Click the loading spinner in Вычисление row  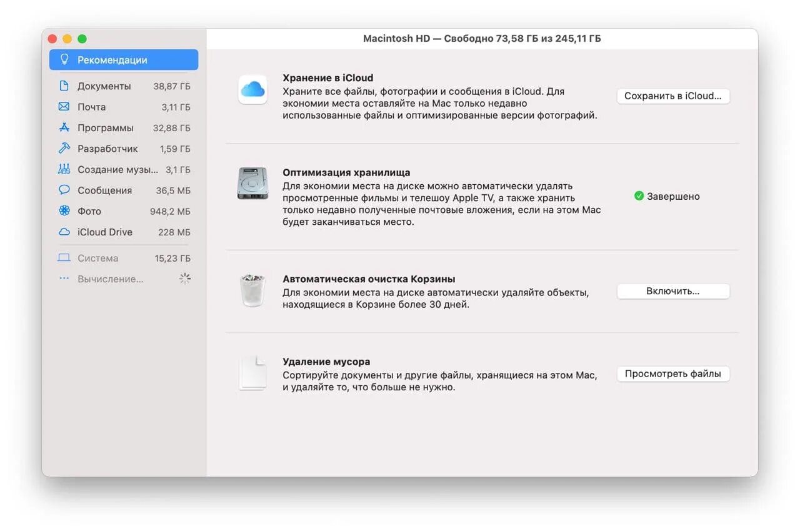click(184, 278)
